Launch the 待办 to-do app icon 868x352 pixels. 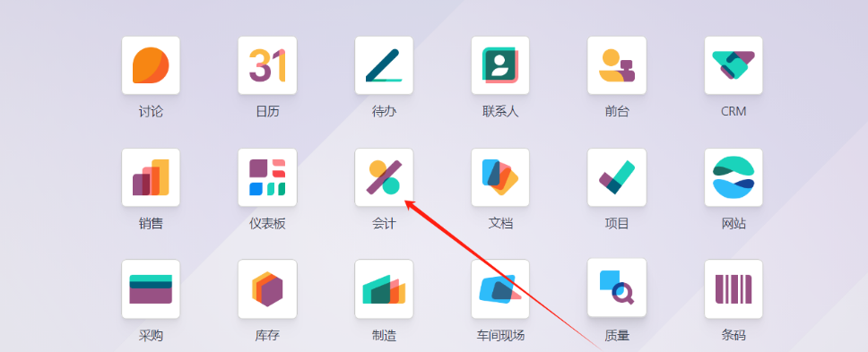(384, 65)
